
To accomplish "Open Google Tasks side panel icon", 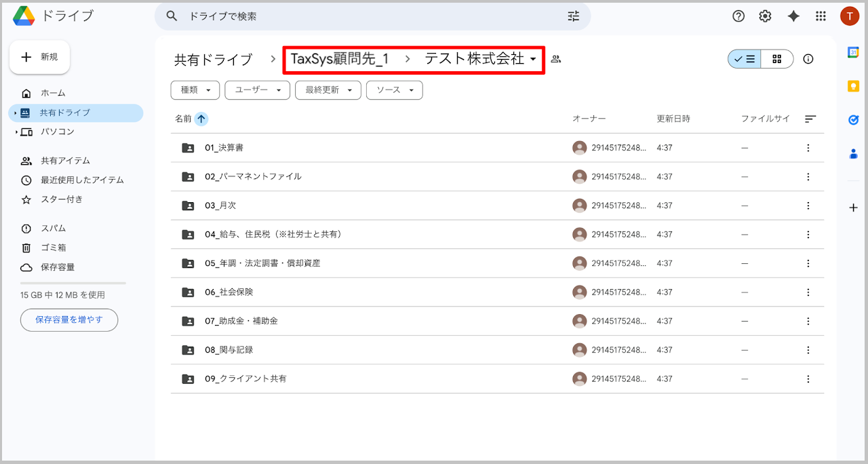I will tap(853, 120).
